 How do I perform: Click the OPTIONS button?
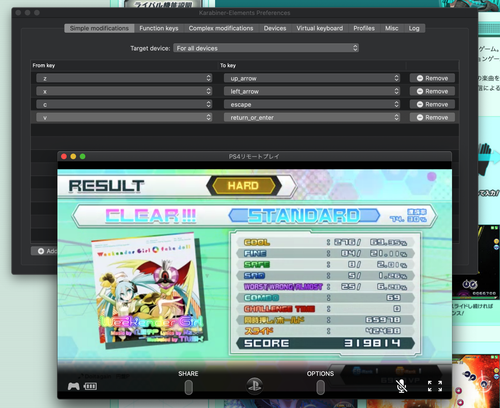tap(320, 387)
